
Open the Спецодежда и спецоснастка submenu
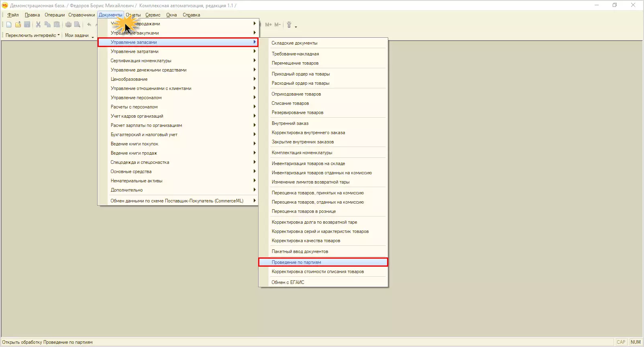point(178,162)
